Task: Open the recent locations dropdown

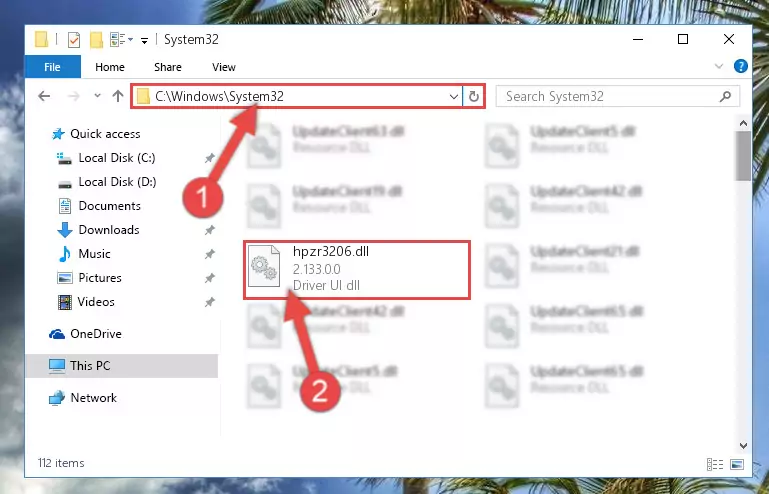Action: [98, 96]
